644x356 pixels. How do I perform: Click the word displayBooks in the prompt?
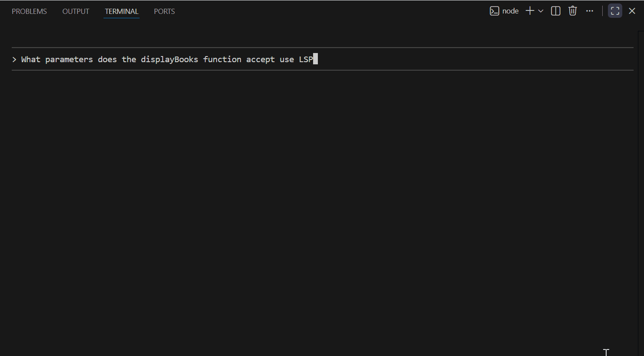click(169, 60)
